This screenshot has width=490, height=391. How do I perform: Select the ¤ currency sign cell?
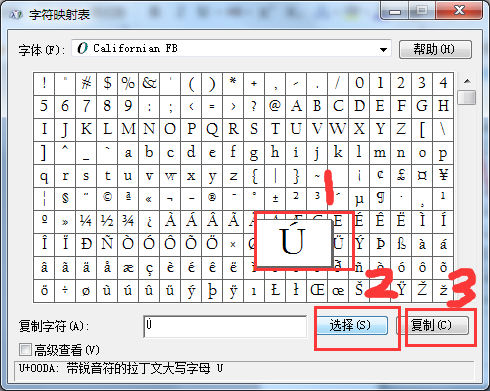pyautogui.click(x=422, y=175)
